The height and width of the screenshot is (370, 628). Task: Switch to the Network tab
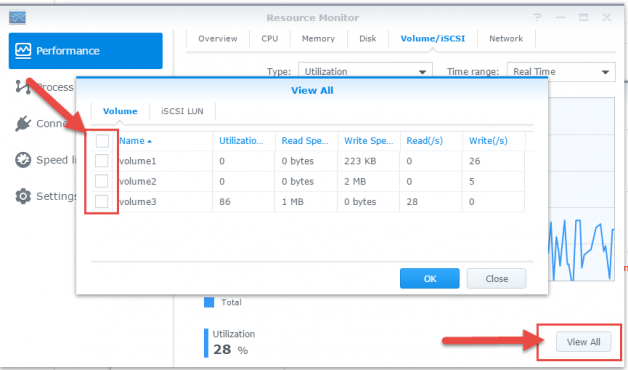506,38
